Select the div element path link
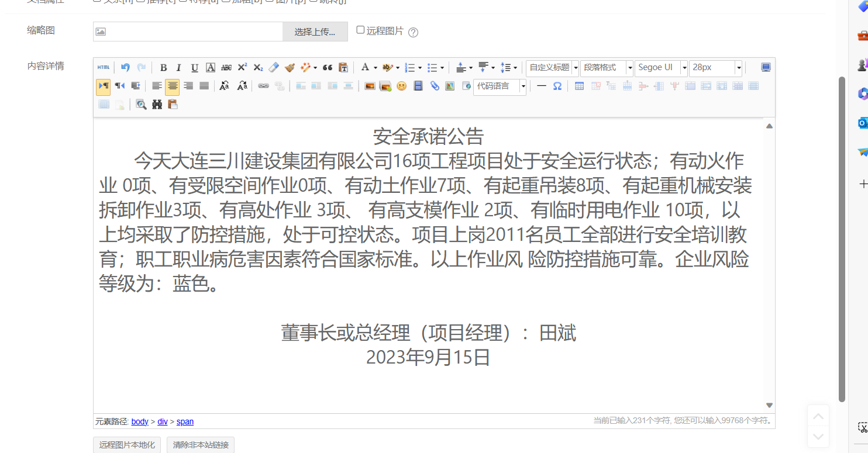 pos(163,421)
